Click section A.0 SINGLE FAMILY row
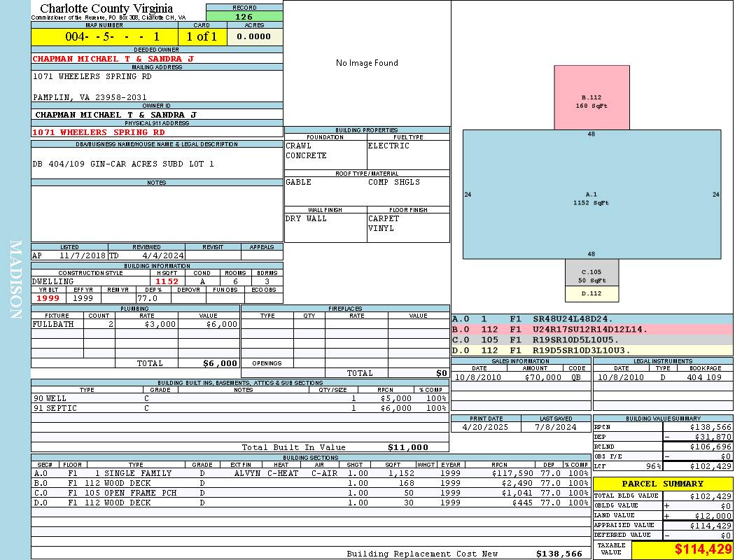 click(311, 473)
